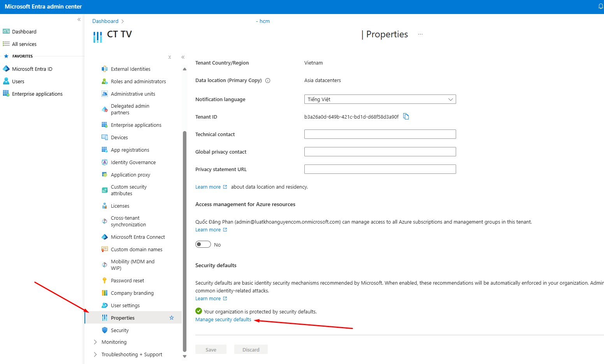Click the External Identities icon
The image size is (604, 364).
(105, 69)
